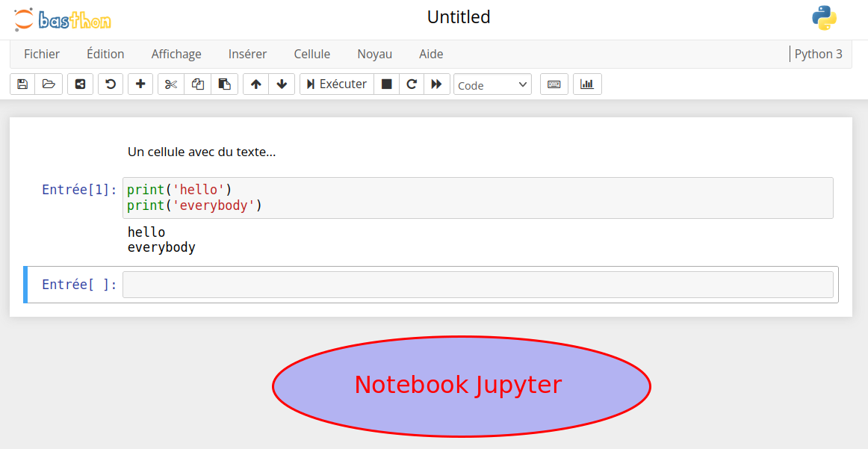Click the empty code cell input
The image size is (868, 449).
pyautogui.click(x=477, y=285)
